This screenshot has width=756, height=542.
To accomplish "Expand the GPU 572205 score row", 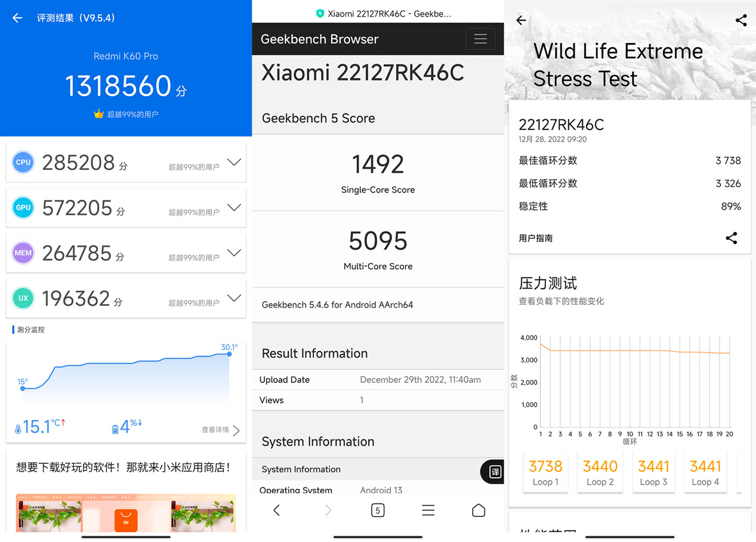I will [234, 207].
